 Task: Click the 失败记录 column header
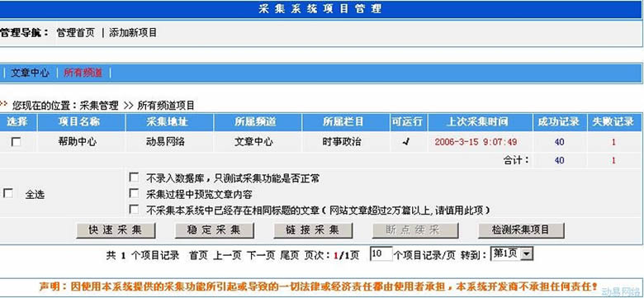coord(613,122)
